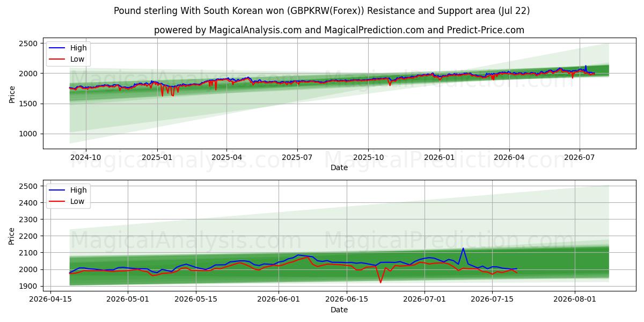Click the 'Price' axis label of top chart
Screen dimensions: 644x322
(12, 94)
